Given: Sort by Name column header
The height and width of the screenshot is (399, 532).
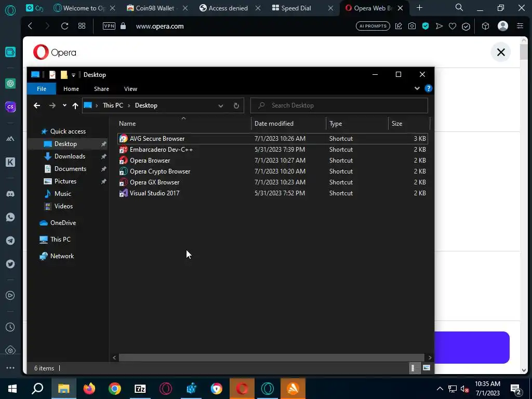Looking at the screenshot, I should click(x=183, y=124).
